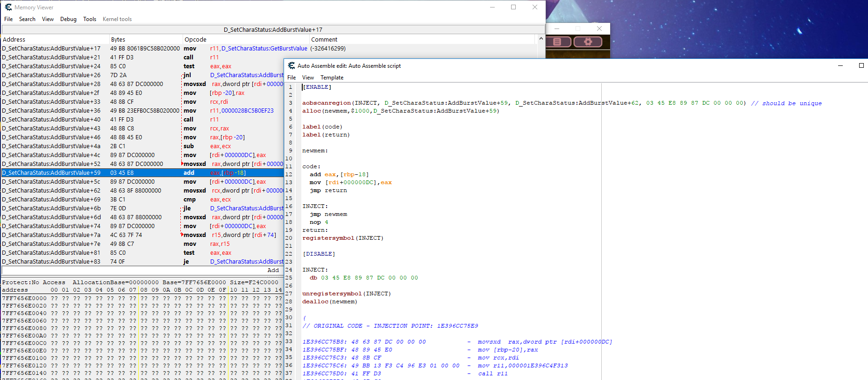Open the Search menu in Memory Viewer

pos(27,19)
